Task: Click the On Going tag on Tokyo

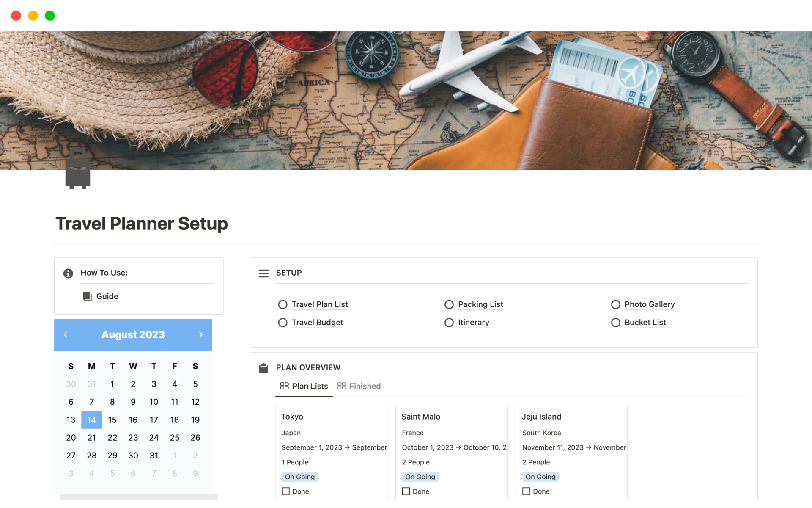Action: click(x=300, y=477)
